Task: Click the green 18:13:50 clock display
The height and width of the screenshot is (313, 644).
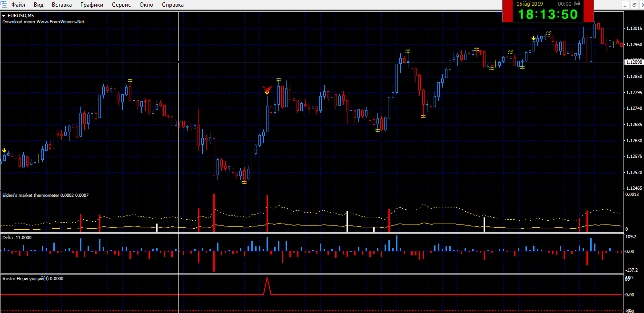Action: tap(548, 14)
